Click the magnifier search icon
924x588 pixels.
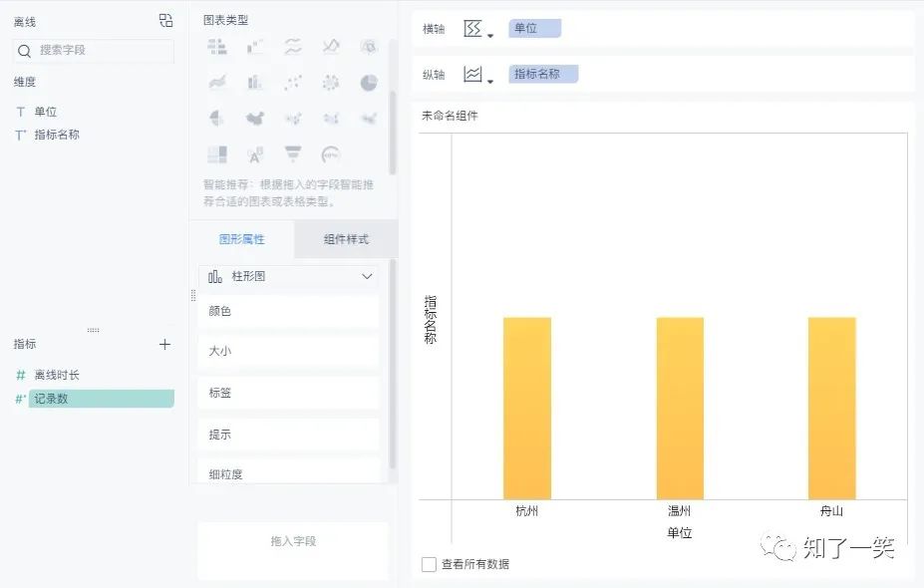24,51
